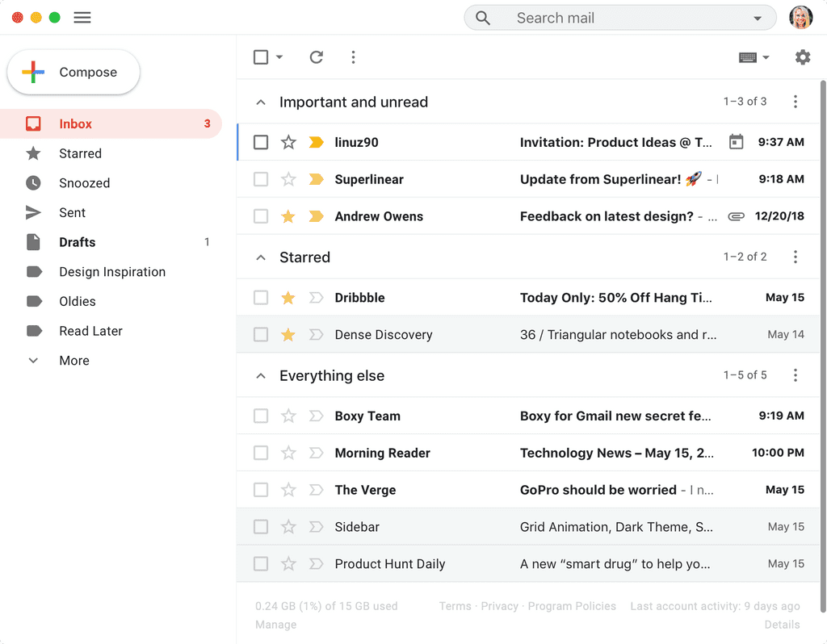Unstar the Dribbble email
827x644 pixels.
288,298
